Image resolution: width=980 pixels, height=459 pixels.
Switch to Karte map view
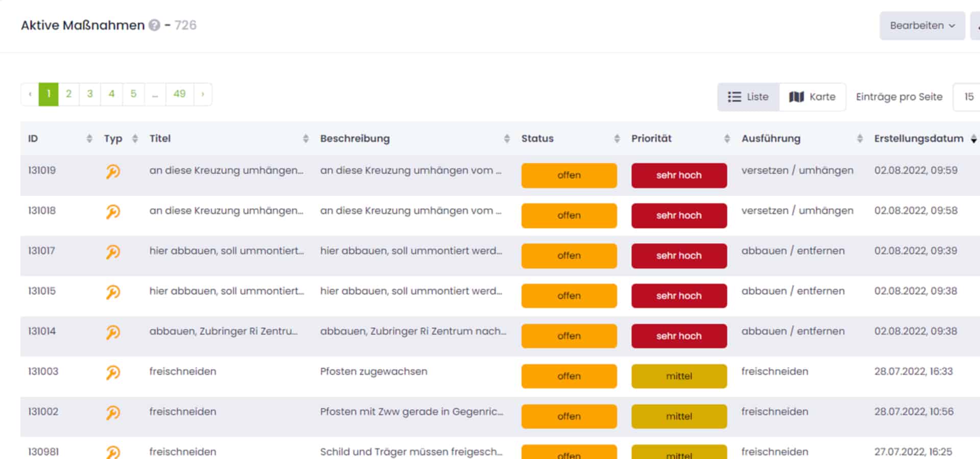tap(812, 97)
